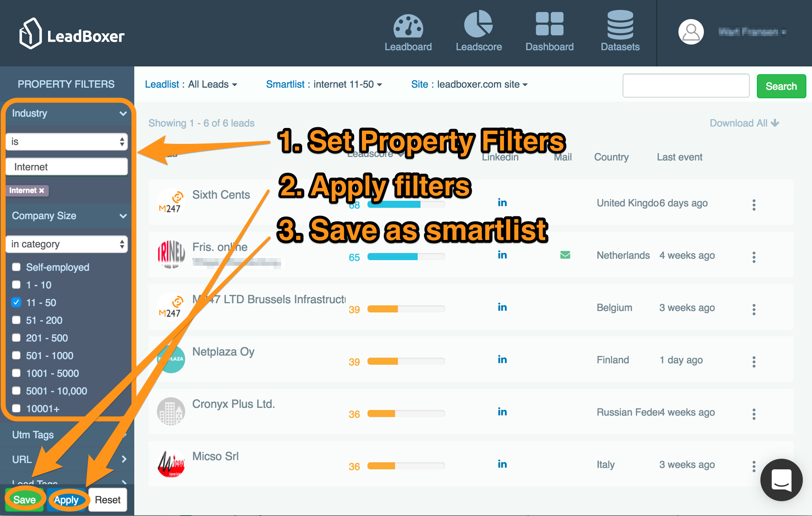The width and height of the screenshot is (812, 516).
Task: Check the 501 - 1000 company size
Action: [16, 355]
